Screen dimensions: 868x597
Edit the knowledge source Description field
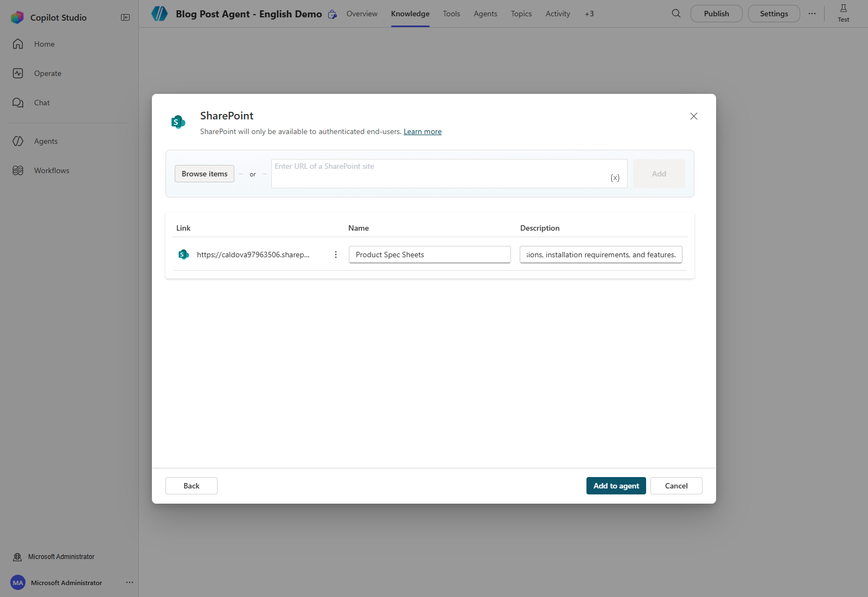(601, 255)
